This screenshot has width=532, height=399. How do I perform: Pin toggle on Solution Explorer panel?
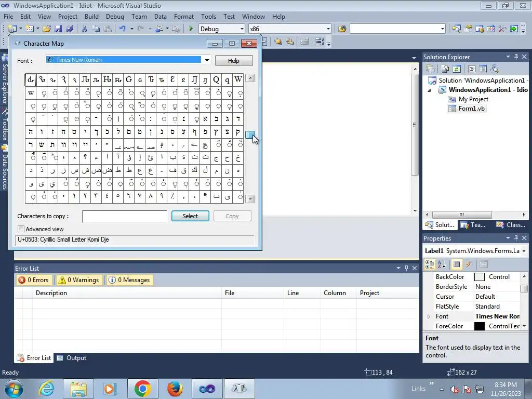tap(516, 57)
